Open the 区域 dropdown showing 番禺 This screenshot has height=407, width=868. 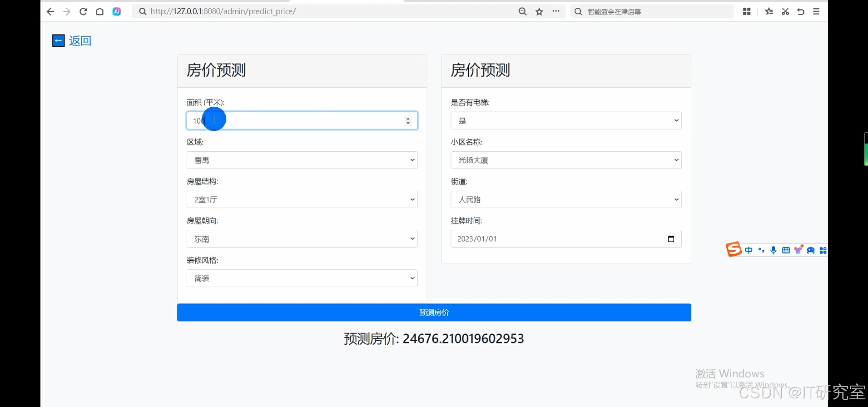[302, 160]
